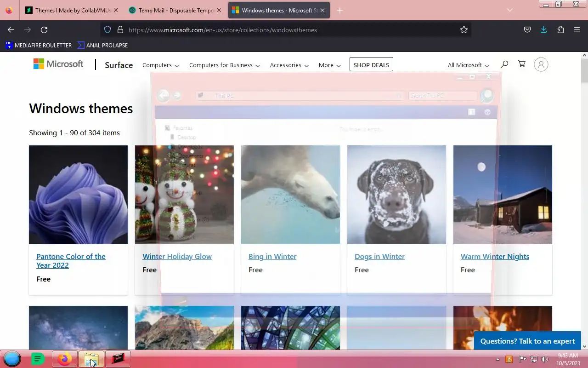Expand the Computers menu

tap(161, 65)
